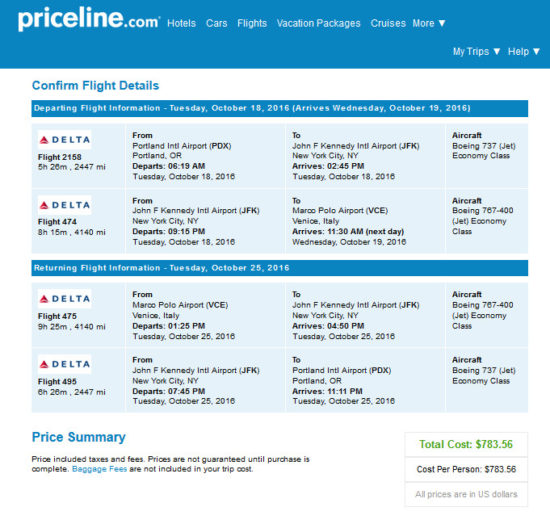This screenshot has width=550, height=524.
Task: Go to the Hotels section
Action: [x=181, y=23]
